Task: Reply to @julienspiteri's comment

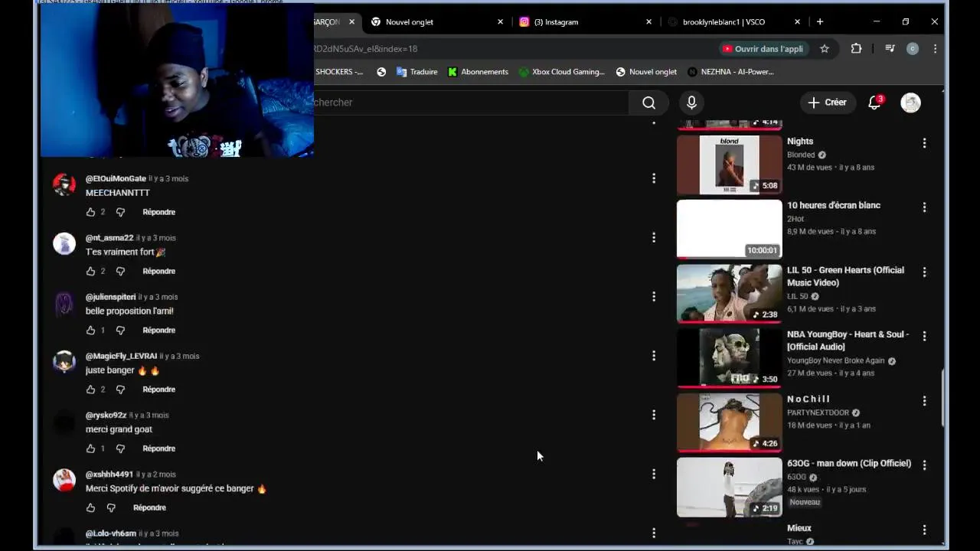Action: [x=158, y=330]
